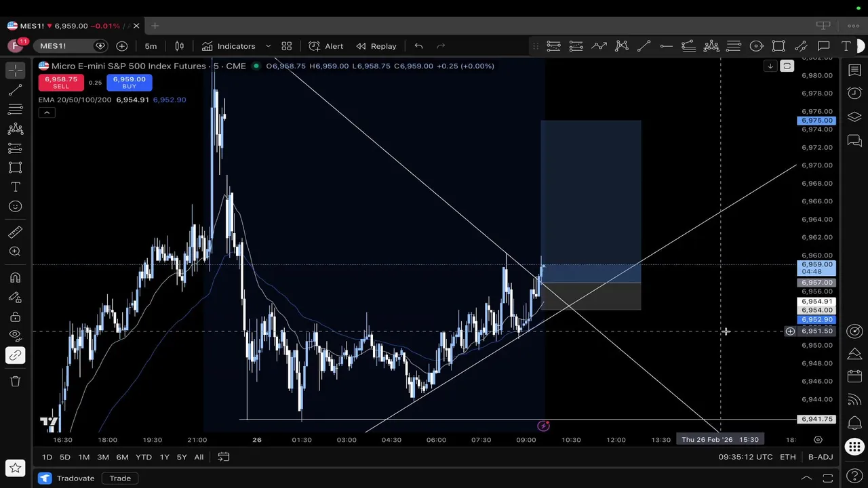
Task: Toggle magnet mode
Action: (15, 278)
